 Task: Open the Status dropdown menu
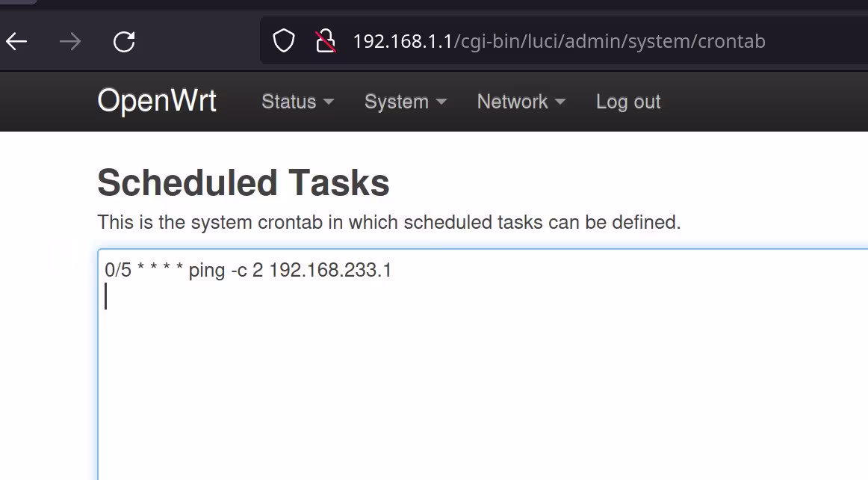coord(298,102)
